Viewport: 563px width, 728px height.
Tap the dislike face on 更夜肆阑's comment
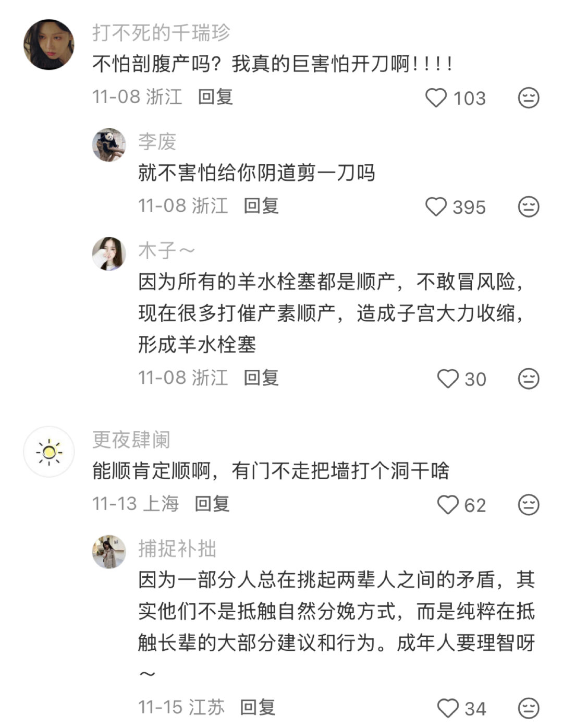(x=528, y=505)
